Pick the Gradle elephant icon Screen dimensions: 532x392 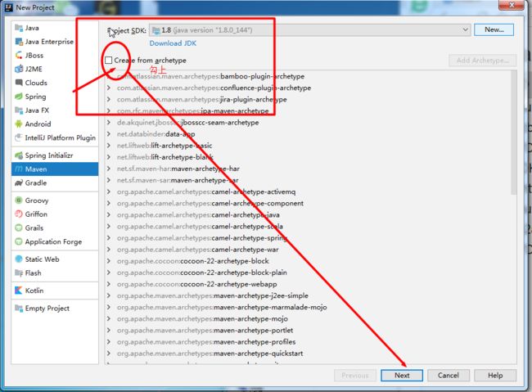(x=19, y=183)
